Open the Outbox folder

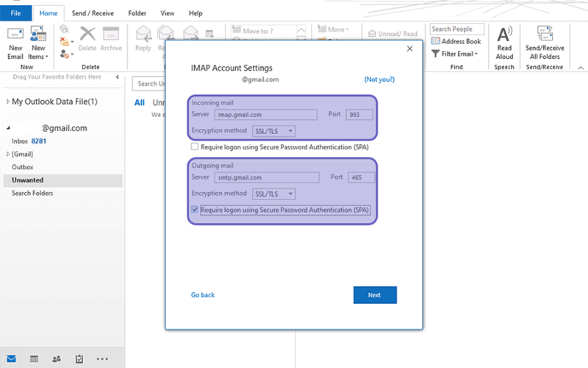[x=23, y=167]
